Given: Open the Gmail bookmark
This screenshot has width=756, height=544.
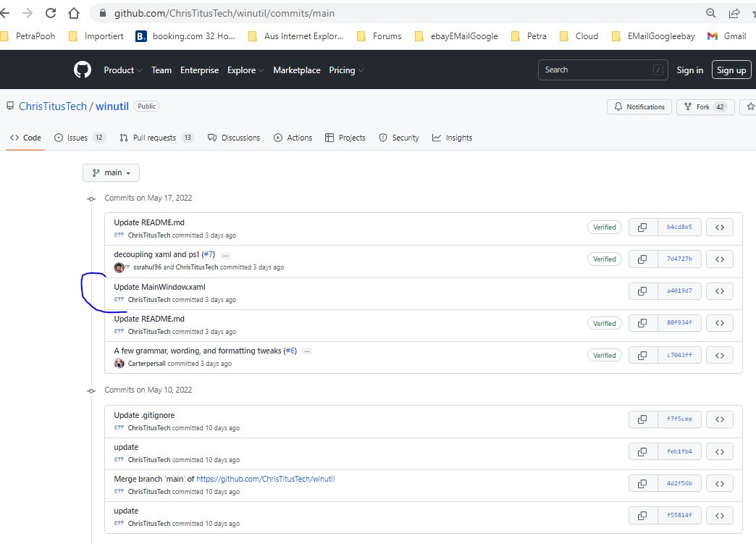Looking at the screenshot, I should [727, 36].
